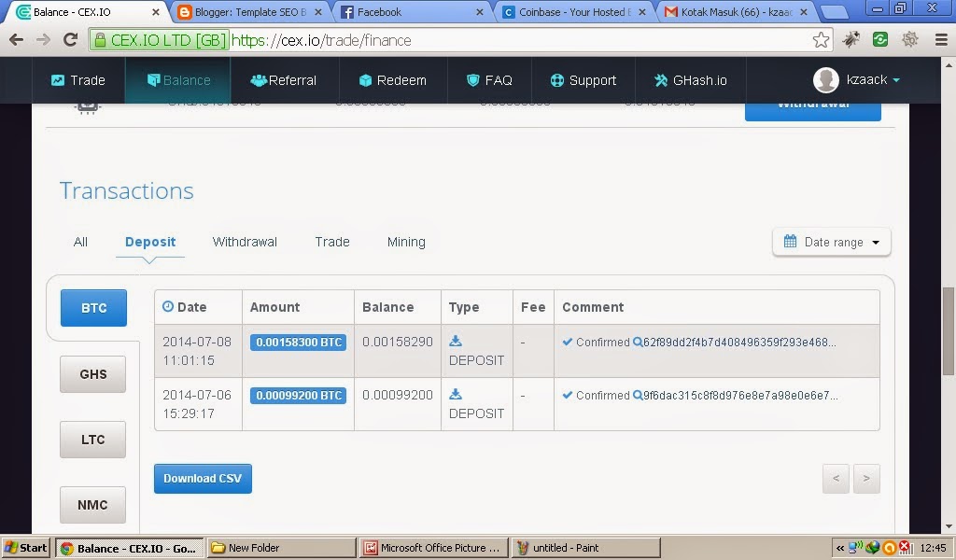
Task: Switch to the Trade transactions tab
Action: tap(332, 242)
